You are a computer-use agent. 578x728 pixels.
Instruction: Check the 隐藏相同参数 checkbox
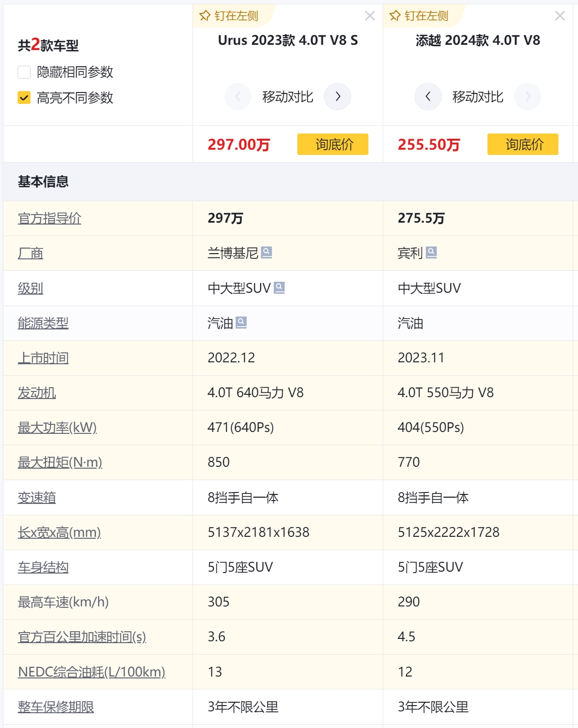click(x=24, y=72)
